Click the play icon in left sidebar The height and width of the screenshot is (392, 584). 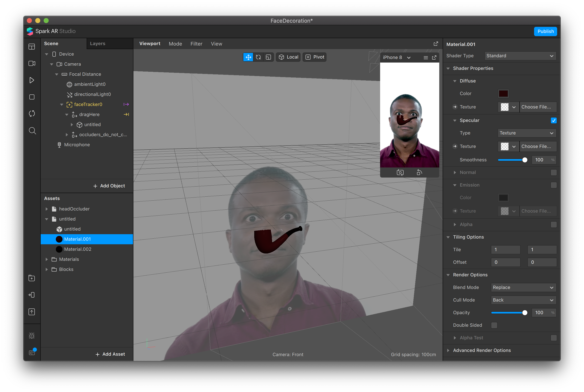pos(32,80)
